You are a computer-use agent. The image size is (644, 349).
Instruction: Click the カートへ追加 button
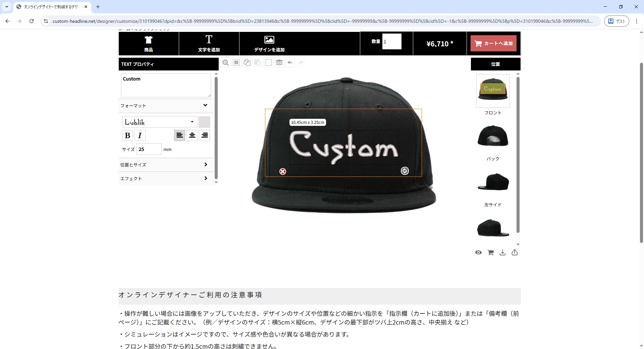pos(493,43)
